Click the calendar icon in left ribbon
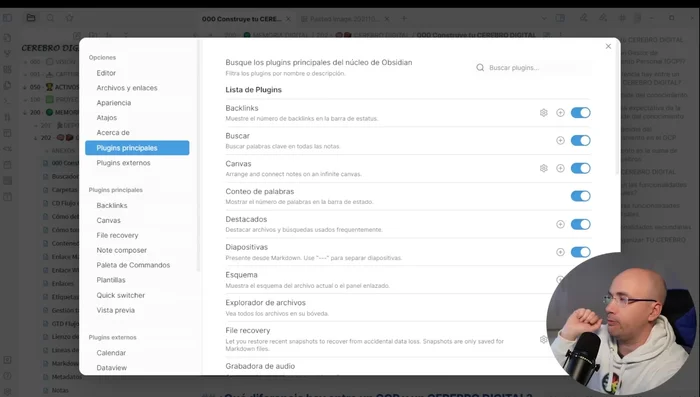The height and width of the screenshot is (397, 700). (7, 165)
